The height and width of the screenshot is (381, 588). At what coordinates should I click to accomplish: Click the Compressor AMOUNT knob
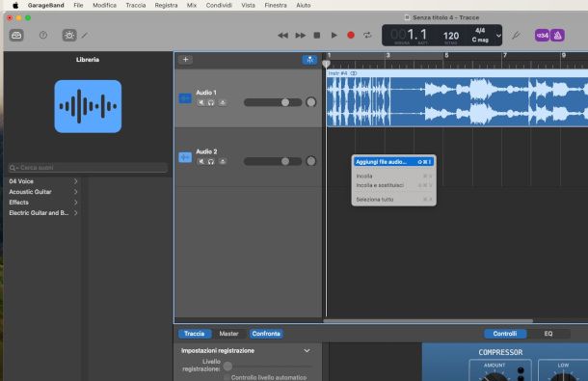pos(494,376)
